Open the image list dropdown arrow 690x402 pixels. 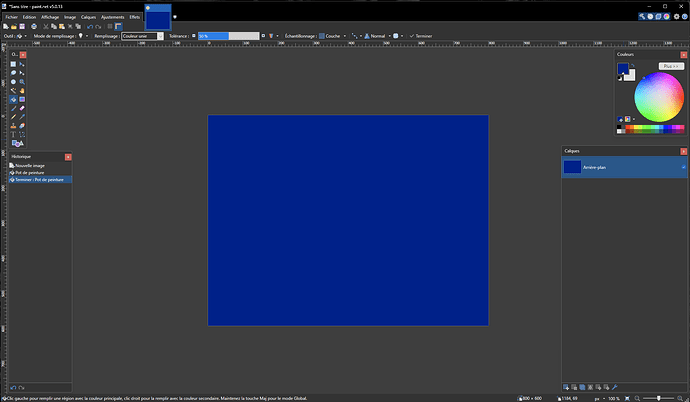(175, 17)
